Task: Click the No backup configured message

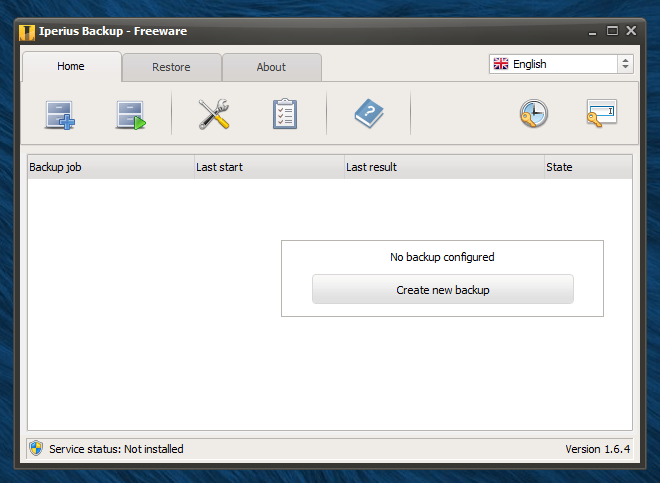Action: [x=442, y=257]
